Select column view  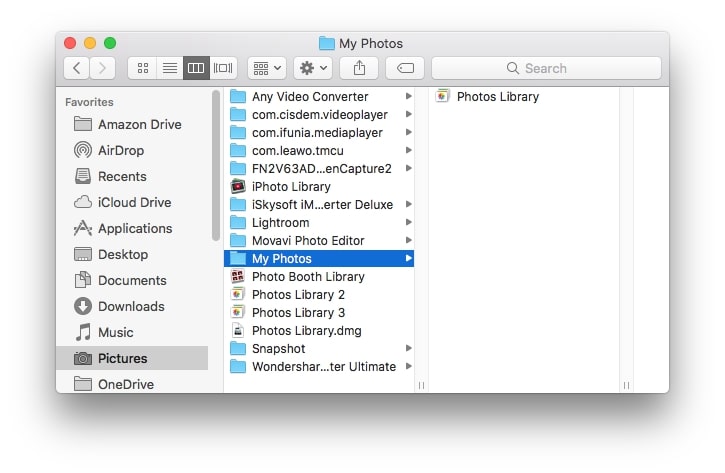click(x=196, y=68)
